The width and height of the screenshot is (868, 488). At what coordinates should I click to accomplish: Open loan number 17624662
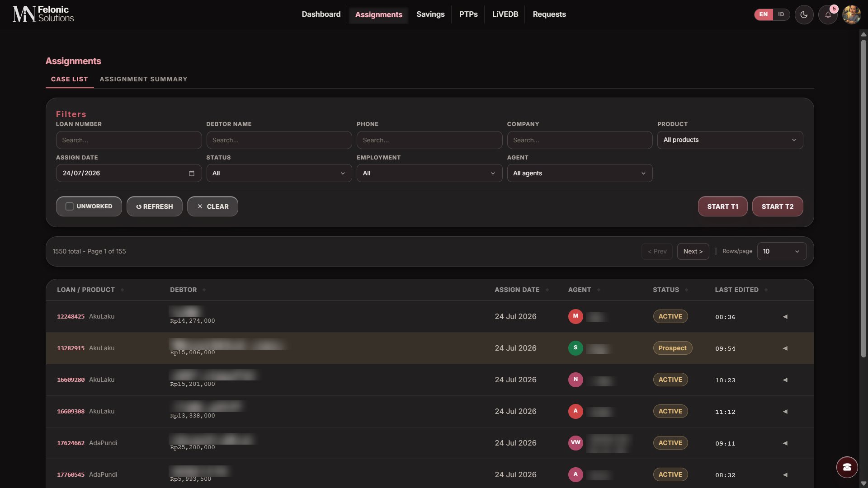tap(71, 443)
